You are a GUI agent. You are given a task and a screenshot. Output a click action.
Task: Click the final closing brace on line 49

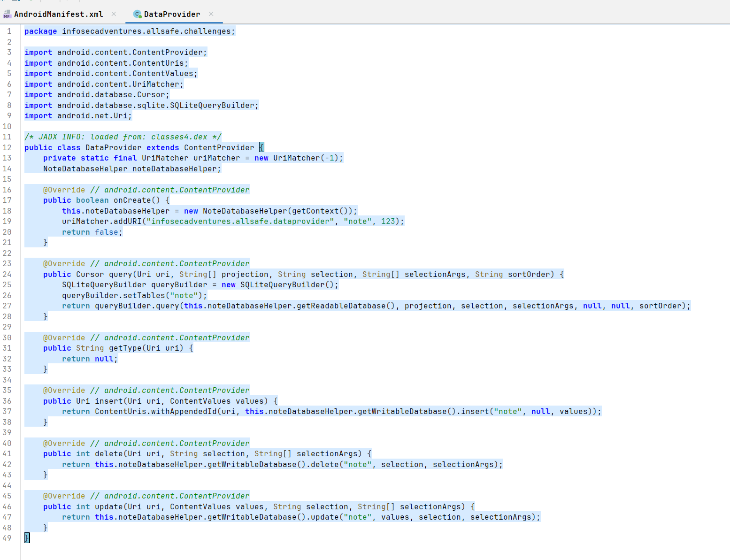27,538
